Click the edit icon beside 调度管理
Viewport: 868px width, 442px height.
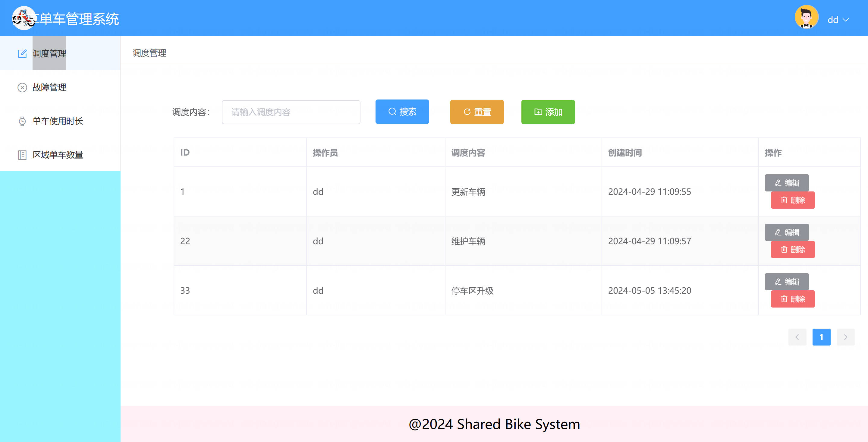[x=22, y=54]
